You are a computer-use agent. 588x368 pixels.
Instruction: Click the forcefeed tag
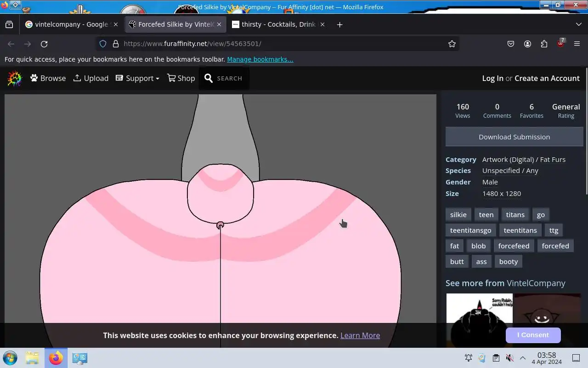point(514,246)
